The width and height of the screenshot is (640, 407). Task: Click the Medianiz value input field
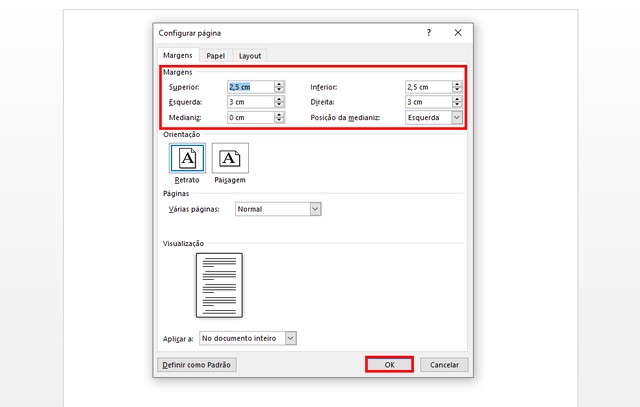point(251,118)
